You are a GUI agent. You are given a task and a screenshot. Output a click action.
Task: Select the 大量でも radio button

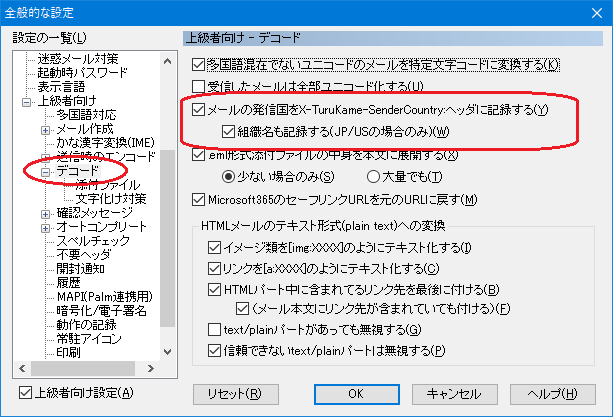pyautogui.click(x=358, y=177)
